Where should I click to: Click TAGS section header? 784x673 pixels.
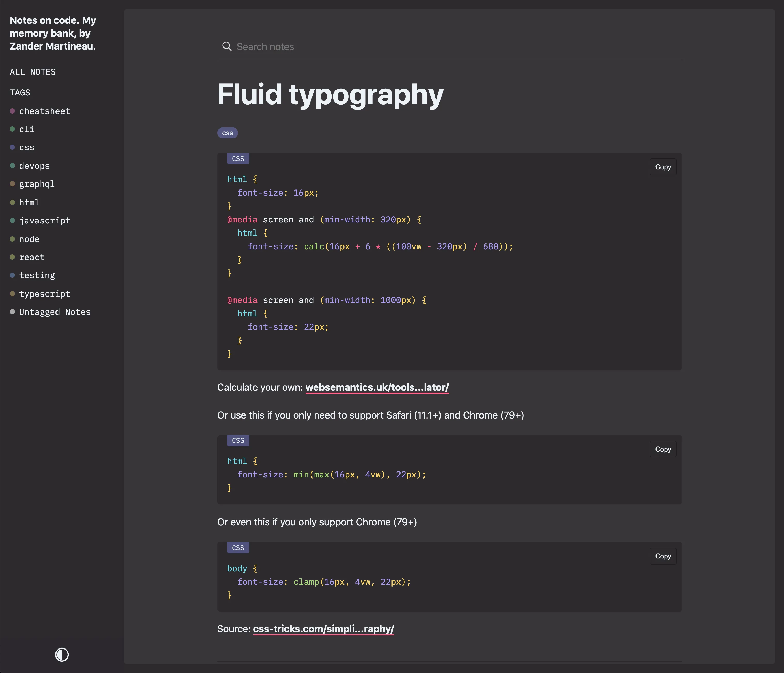coord(20,92)
